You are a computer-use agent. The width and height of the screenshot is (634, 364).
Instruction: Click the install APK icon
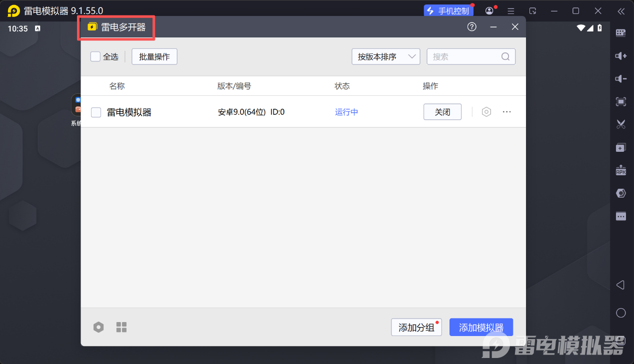pyautogui.click(x=620, y=170)
